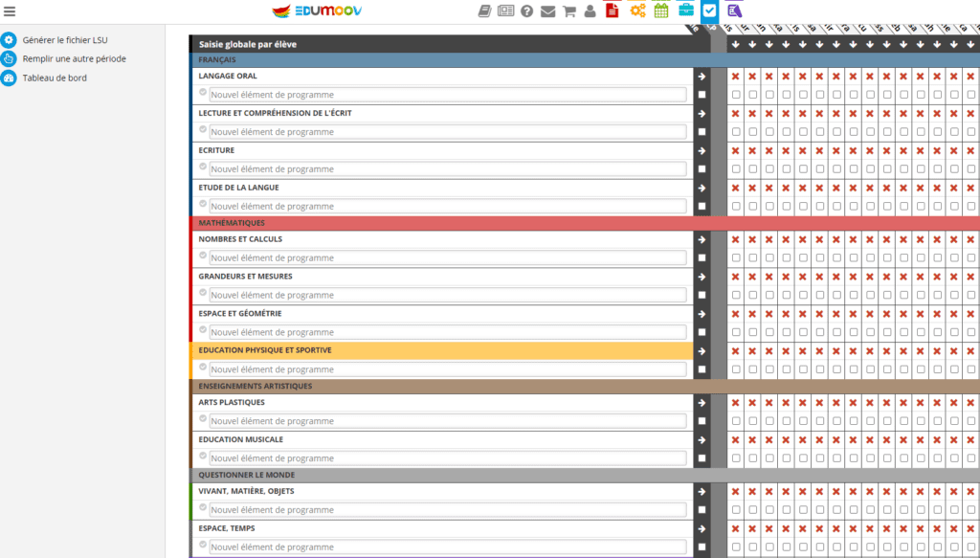Select the blue checkmark evaluation tab
This screenshot has height=558, width=980.
[x=710, y=11]
